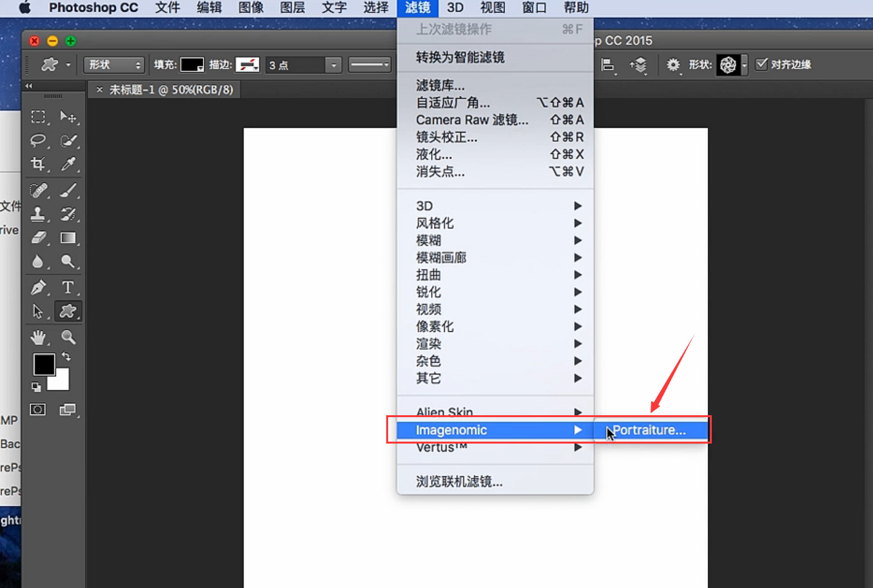873x588 pixels.
Task: Choose Portraiture... from Imagenomic submenu
Action: click(x=651, y=430)
